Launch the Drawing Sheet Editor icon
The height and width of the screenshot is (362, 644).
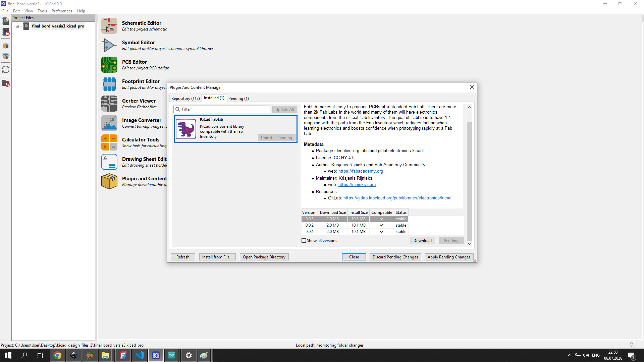click(x=109, y=162)
